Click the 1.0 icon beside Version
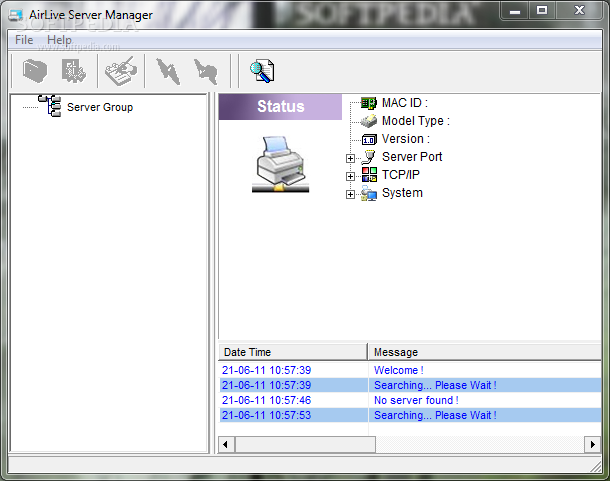This screenshot has height=481, width=610. (x=369, y=139)
